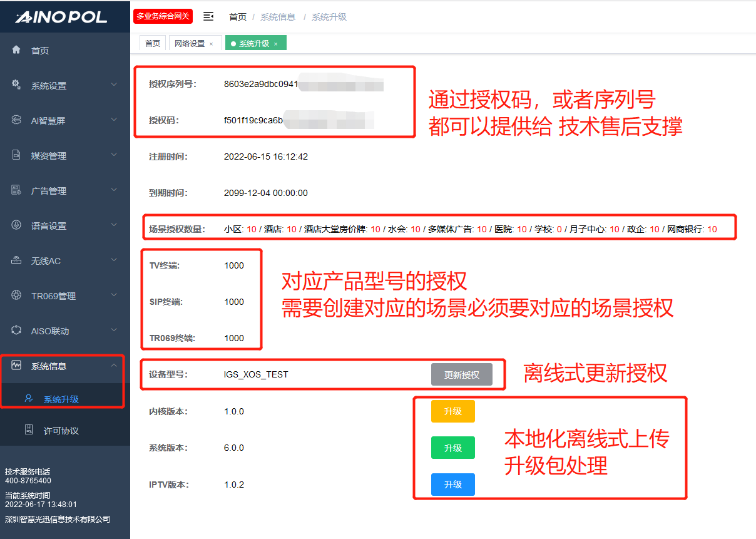
Task: Click the 媒资管理 sidebar icon
Action: tap(17, 155)
